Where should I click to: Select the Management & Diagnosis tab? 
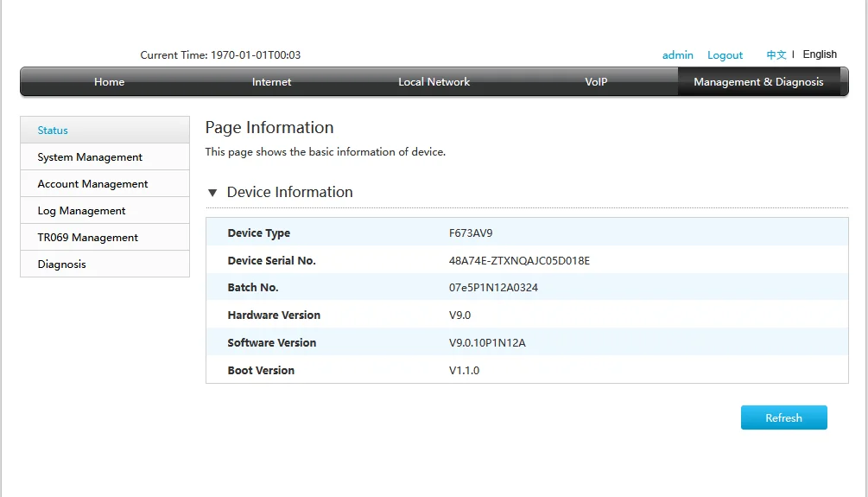758,82
